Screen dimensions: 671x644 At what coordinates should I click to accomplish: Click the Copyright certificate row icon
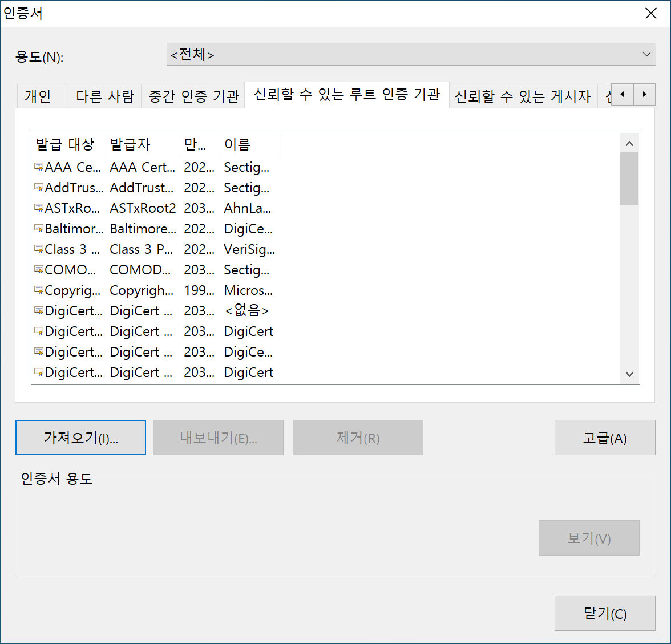click(39, 290)
